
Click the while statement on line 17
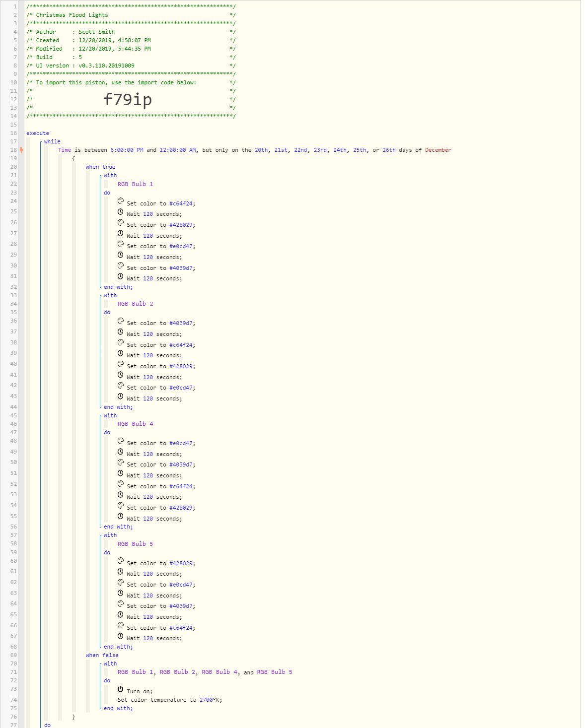[x=52, y=141]
